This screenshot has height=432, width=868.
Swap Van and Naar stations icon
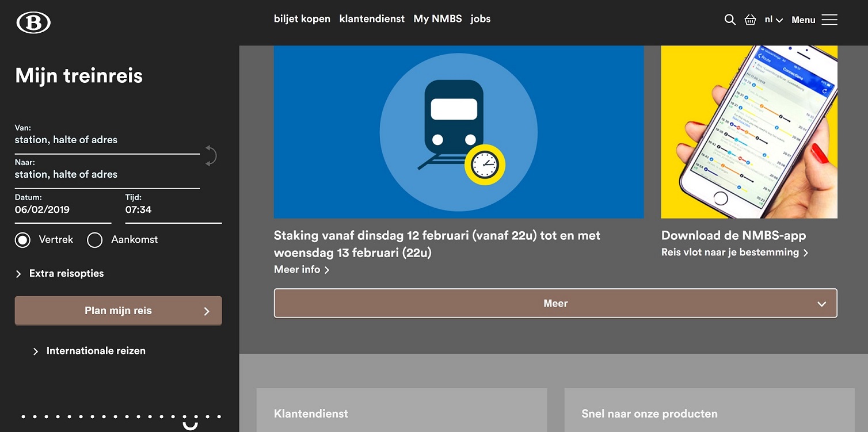click(x=211, y=155)
